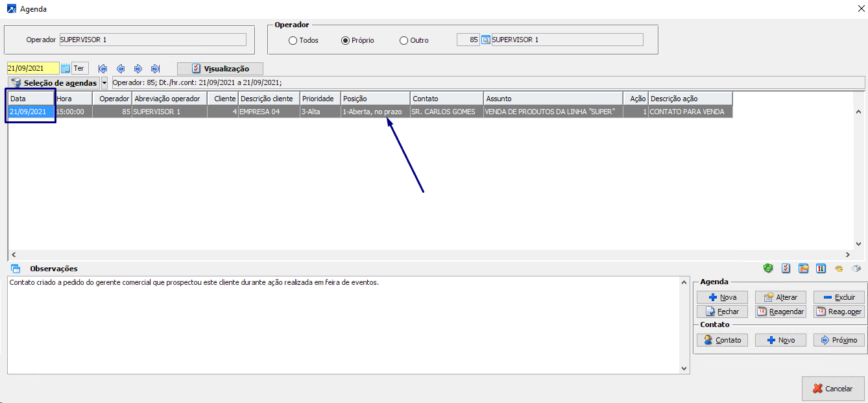Select the 21/09/2021 date cell in grid
Viewport: 868px width, 403px height.
[x=31, y=112]
